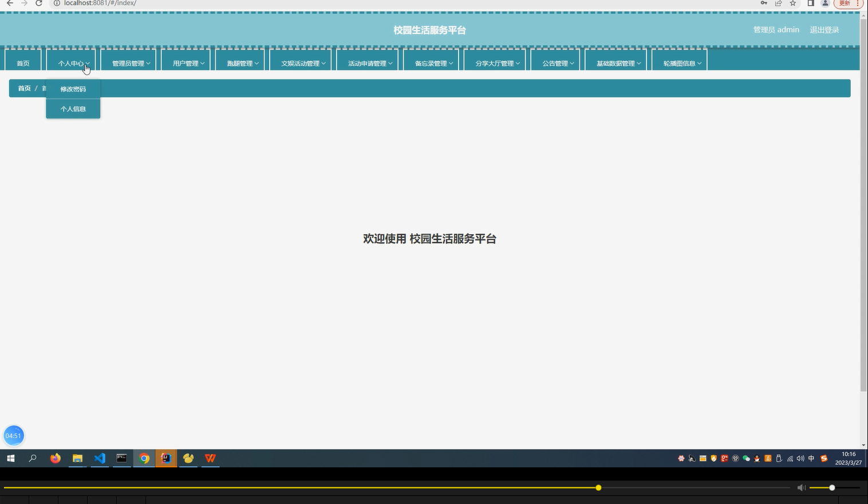
Task: Click the 退出登录 logout link
Action: click(824, 30)
